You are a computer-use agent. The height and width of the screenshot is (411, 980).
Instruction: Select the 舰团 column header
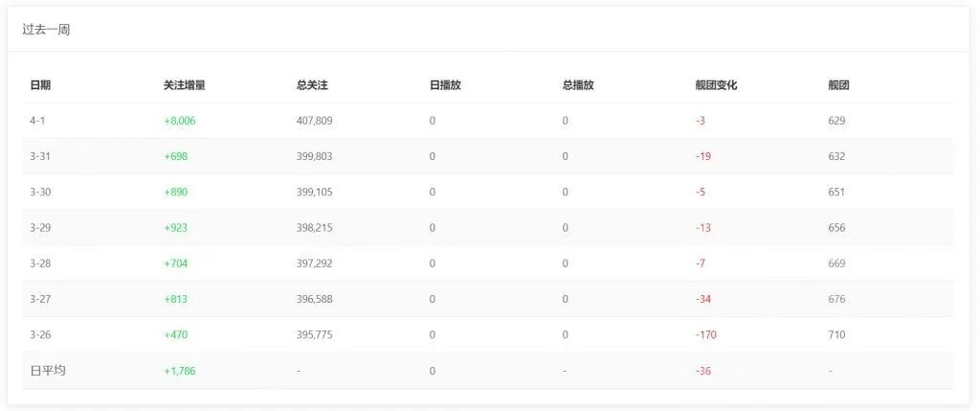[x=838, y=85]
